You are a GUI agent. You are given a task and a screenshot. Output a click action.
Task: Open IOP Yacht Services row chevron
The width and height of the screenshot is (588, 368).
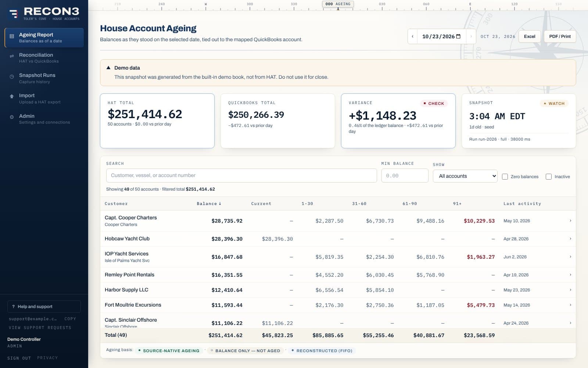(x=570, y=257)
